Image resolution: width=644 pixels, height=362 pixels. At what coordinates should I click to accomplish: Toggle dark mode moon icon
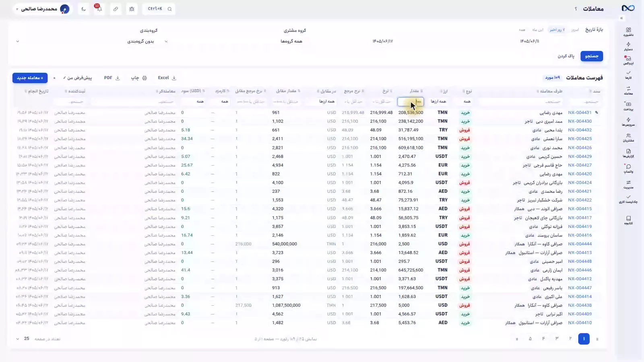coord(83,9)
